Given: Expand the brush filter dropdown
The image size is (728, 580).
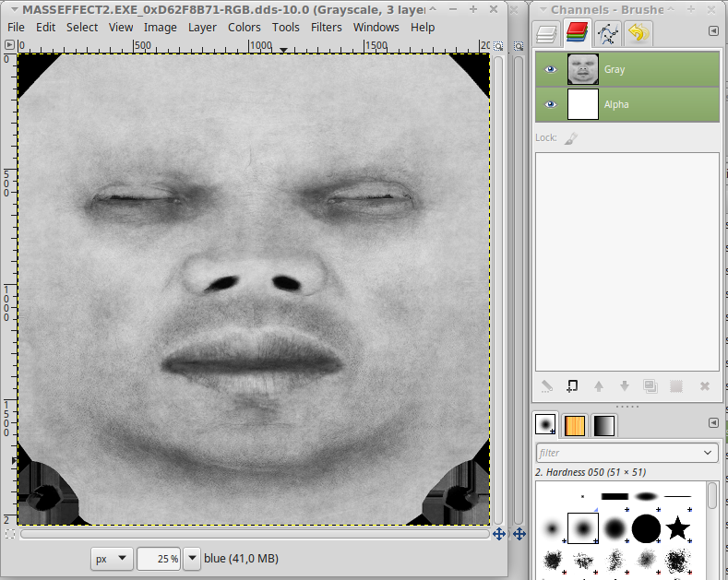Looking at the screenshot, I should click(x=708, y=453).
